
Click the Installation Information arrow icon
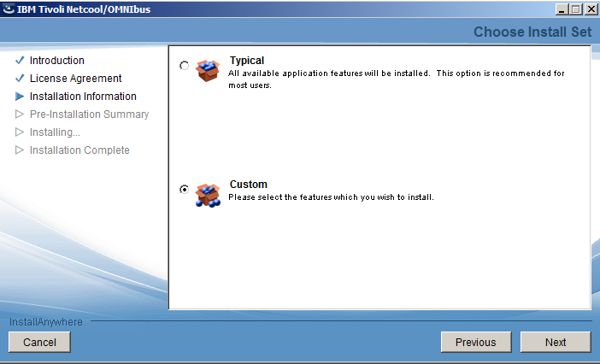point(20,97)
